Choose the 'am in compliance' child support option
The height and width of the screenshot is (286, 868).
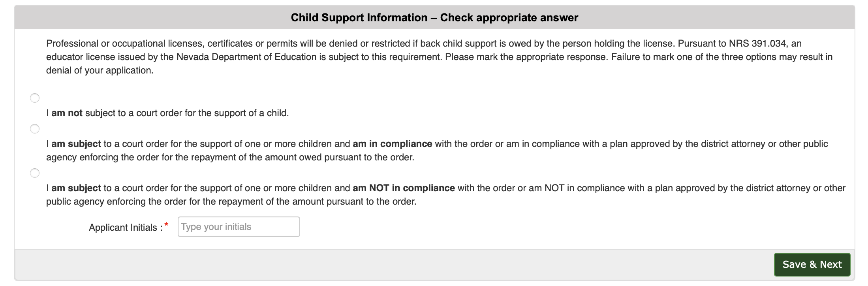(x=35, y=128)
